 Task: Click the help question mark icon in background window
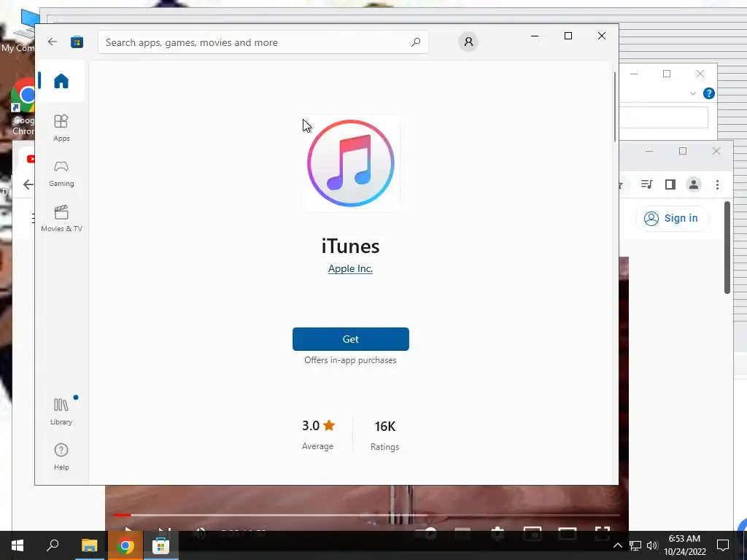click(x=709, y=93)
